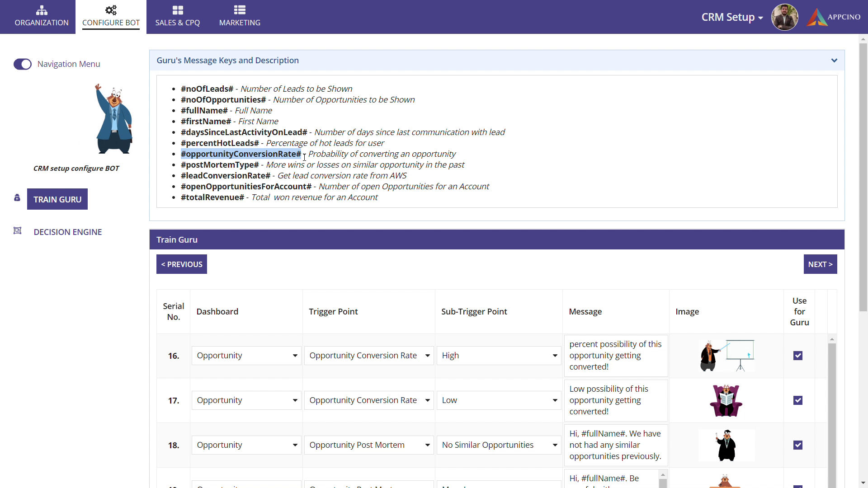Click the Previous button
The height and width of the screenshot is (488, 868).
(182, 264)
